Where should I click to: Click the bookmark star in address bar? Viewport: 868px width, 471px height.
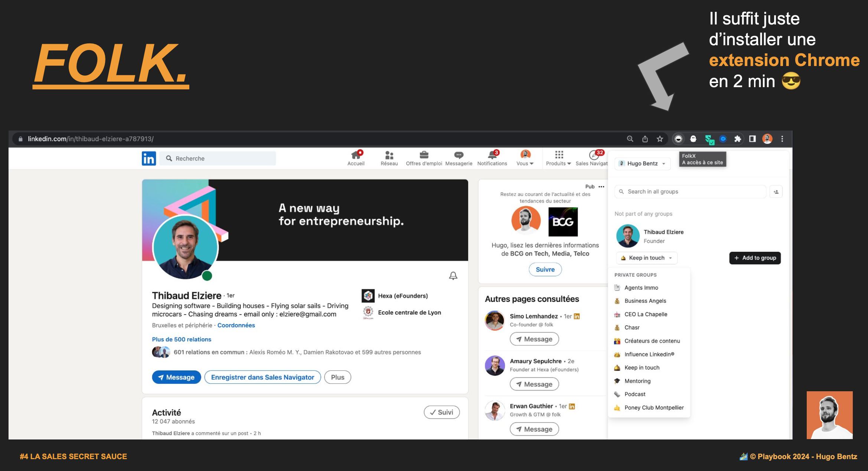click(660, 139)
